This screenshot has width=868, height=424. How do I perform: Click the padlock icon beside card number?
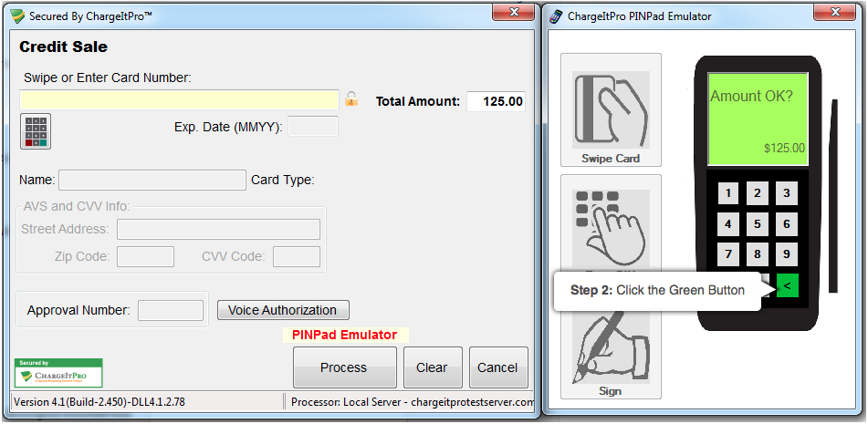(351, 99)
